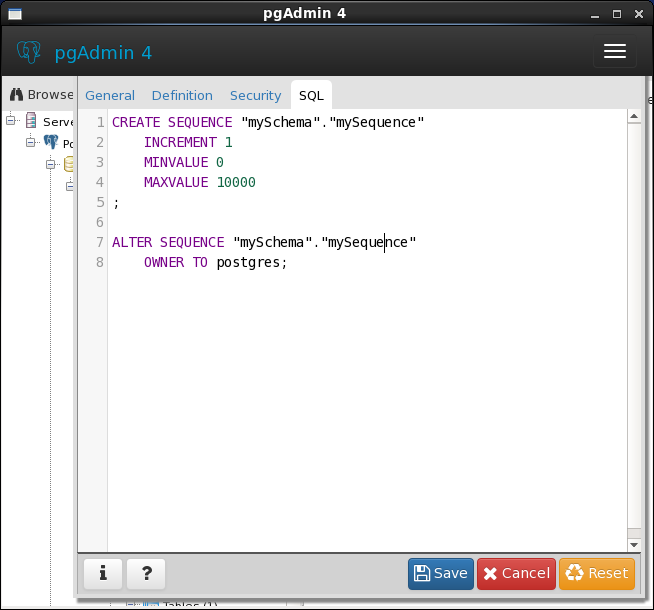Collapse the Servers tree node
This screenshot has height=610, width=654.
tap(12, 121)
